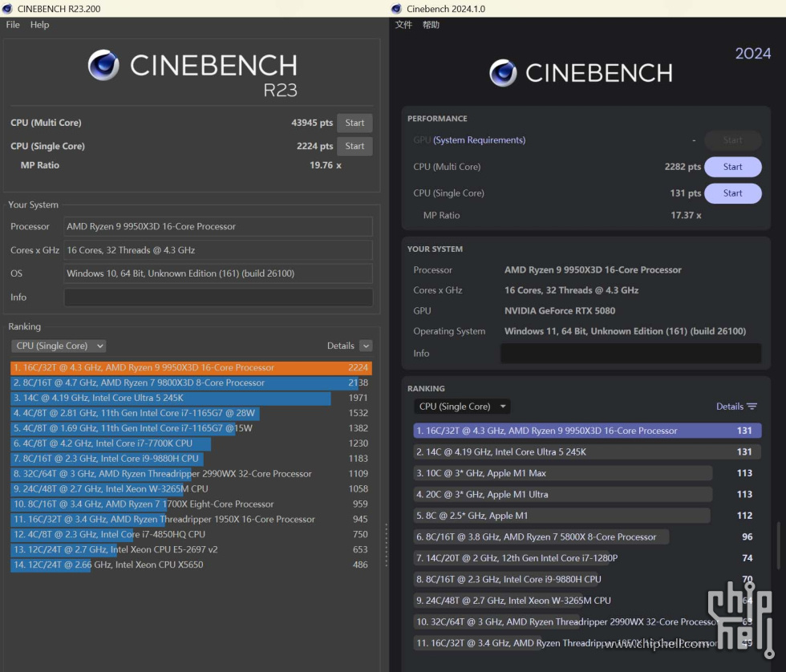
Task: Open the R23 ranking CPU (Single Core) dropdown
Action: [x=58, y=346]
